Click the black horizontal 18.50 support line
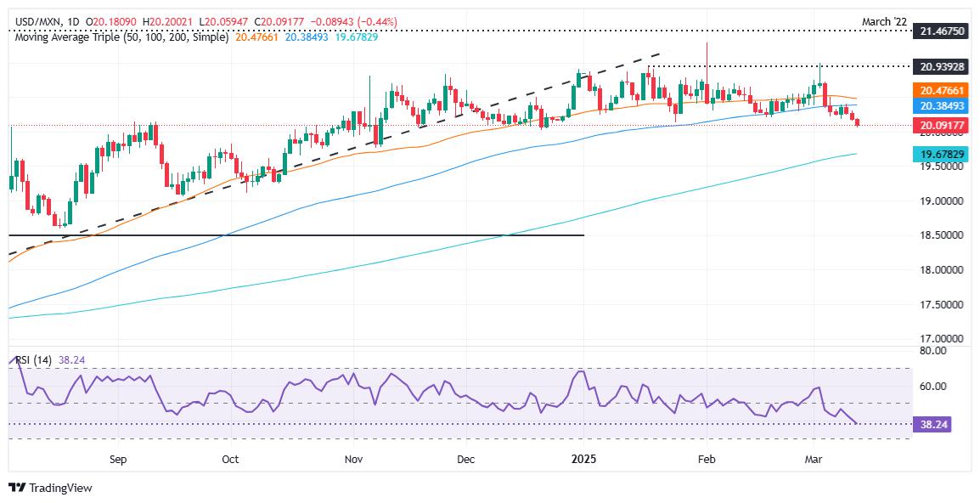This screenshot has height=503, width=980. click(x=296, y=235)
